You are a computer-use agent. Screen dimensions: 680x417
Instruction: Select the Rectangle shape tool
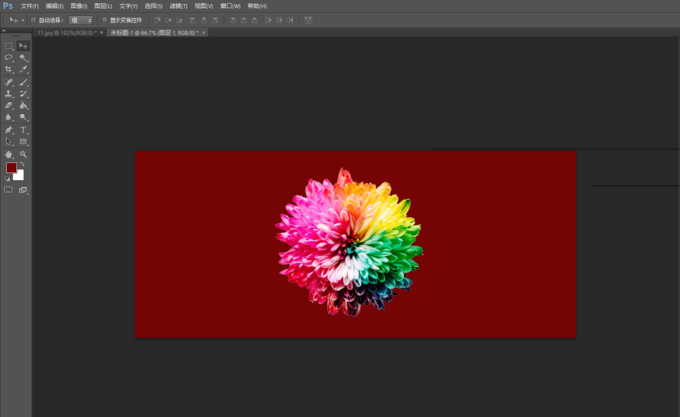[23, 141]
